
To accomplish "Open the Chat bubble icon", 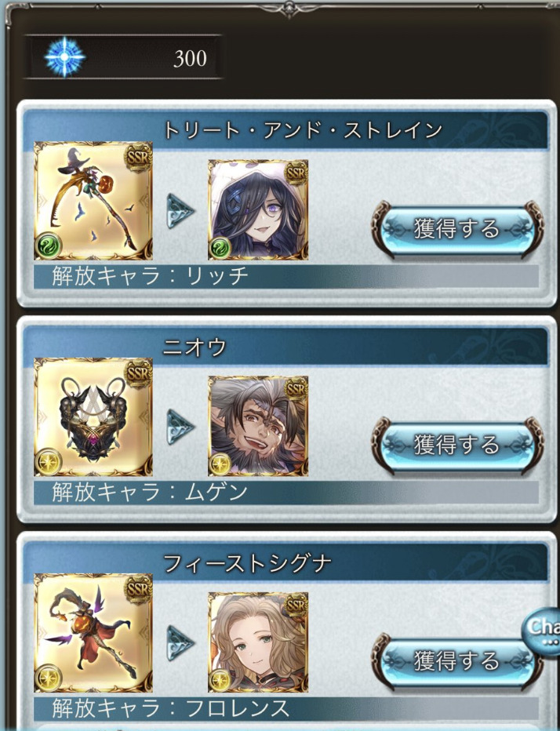I will click(x=541, y=631).
